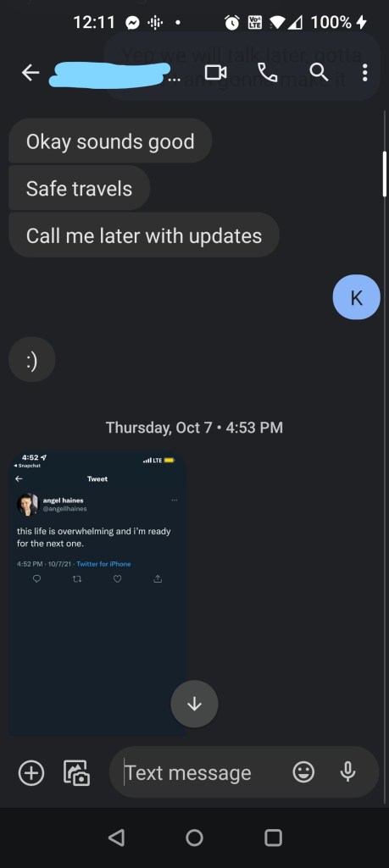
Task: Tap the sent "K" message bubble
Action: 356,297
